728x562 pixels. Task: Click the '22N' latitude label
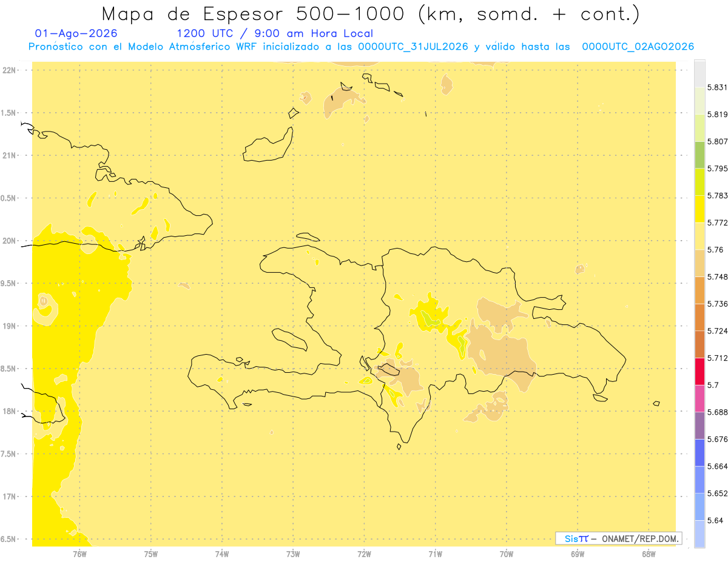point(9,70)
